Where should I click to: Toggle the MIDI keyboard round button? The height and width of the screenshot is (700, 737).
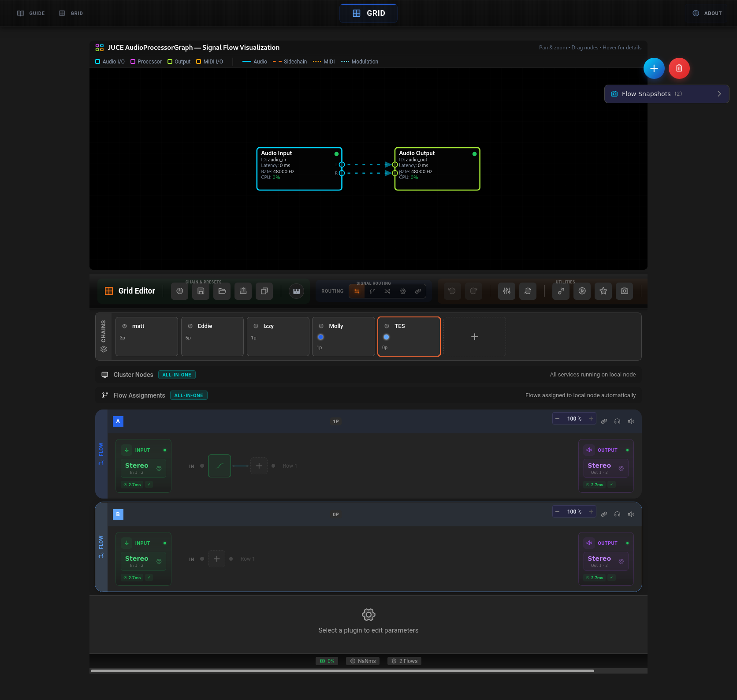coord(297,291)
